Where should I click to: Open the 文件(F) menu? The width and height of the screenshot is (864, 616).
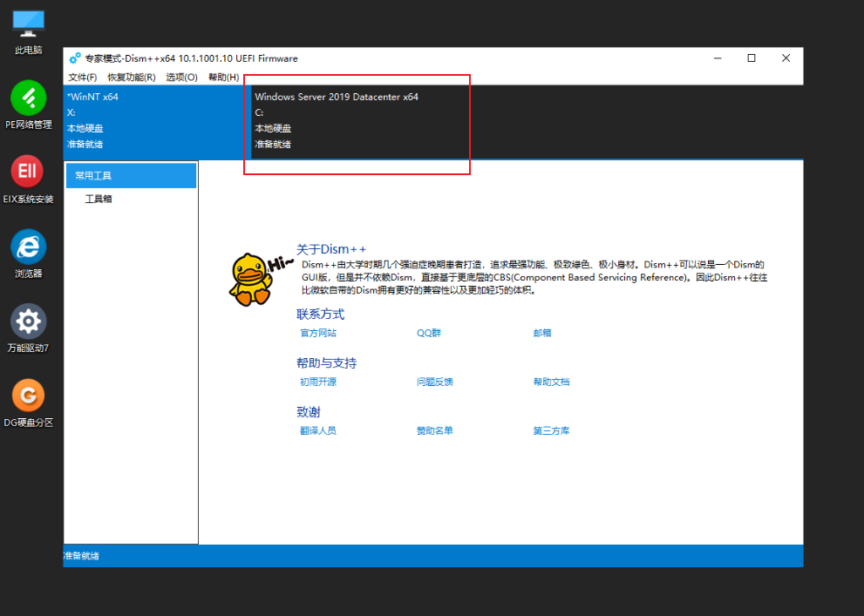(83, 77)
